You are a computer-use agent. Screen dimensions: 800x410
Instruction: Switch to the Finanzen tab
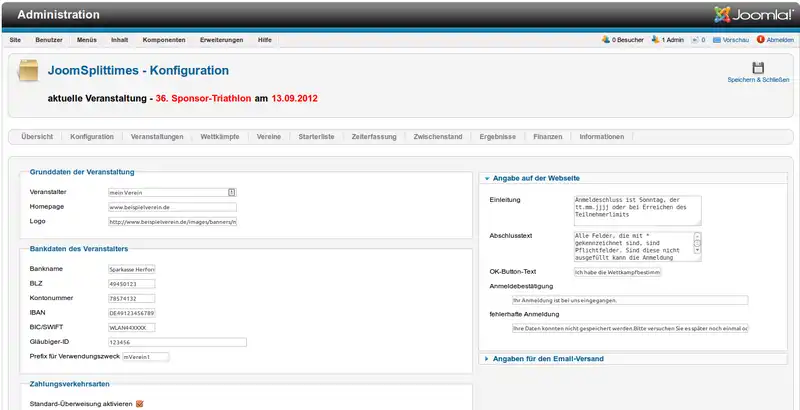point(547,137)
